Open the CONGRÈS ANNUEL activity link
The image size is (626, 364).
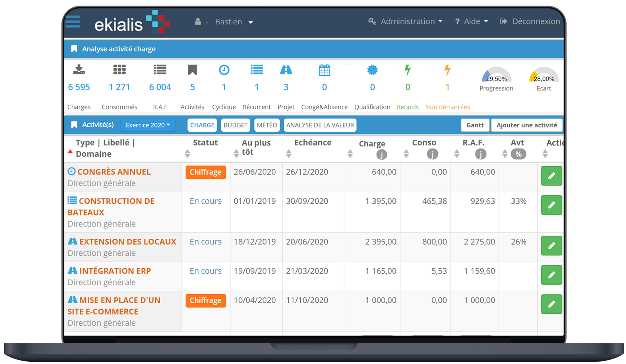click(x=114, y=172)
